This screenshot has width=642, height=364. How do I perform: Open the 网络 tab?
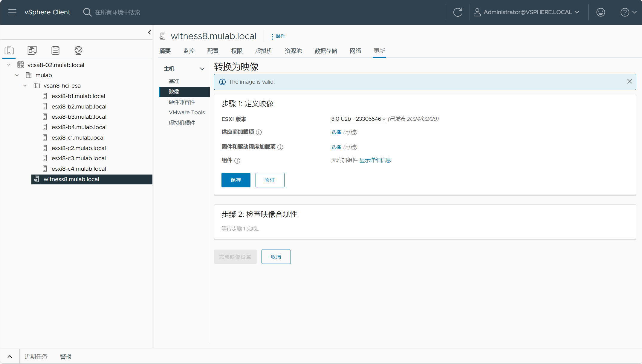pos(355,51)
